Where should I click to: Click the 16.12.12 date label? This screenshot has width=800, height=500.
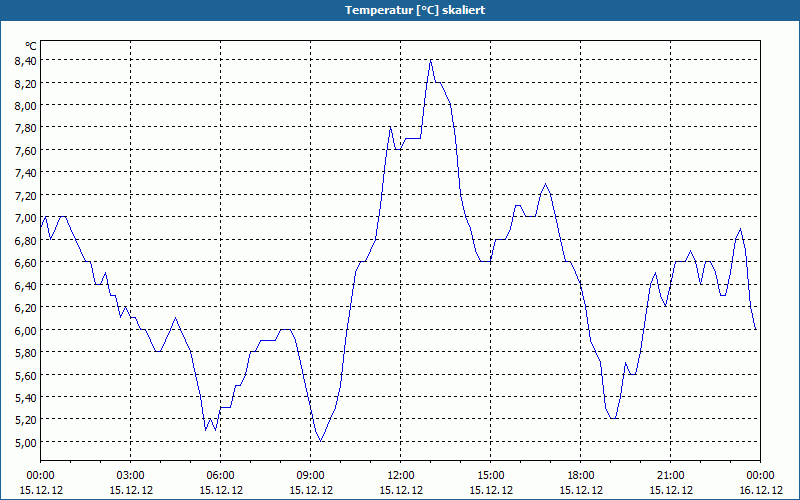point(761,490)
